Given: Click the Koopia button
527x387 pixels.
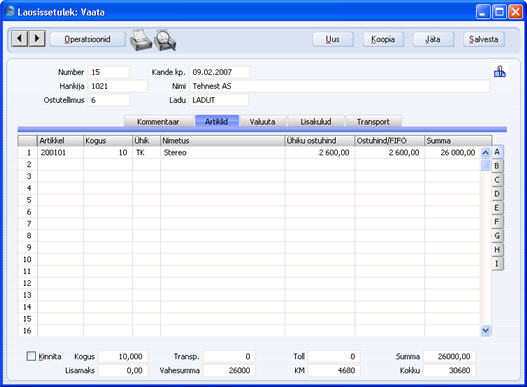Looking at the screenshot, I should (x=383, y=39).
